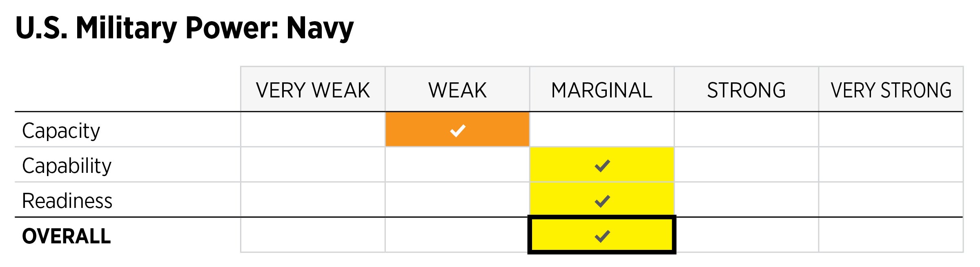This screenshot has width=980, height=267.
Task: Click the empty Capacity Marginal cell
Action: pos(602,130)
